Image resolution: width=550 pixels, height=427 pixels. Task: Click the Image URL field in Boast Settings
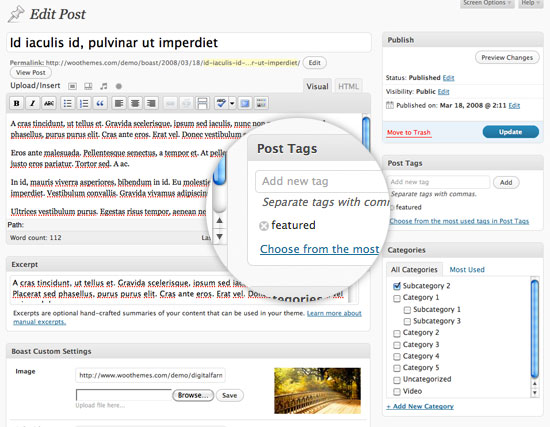pyautogui.click(x=150, y=375)
